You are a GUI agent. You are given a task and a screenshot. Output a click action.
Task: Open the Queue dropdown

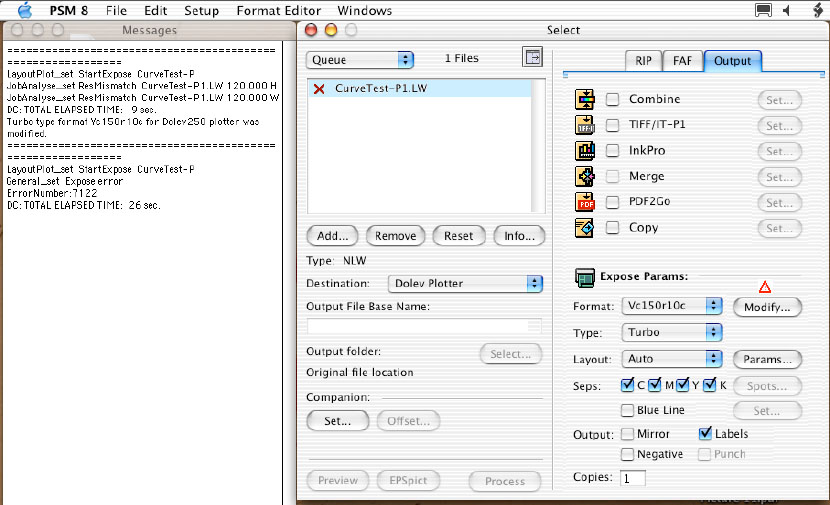click(360, 60)
